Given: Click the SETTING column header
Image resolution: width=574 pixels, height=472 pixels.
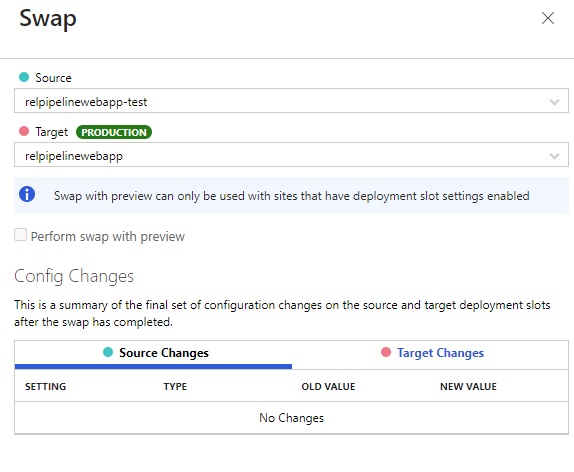Looking at the screenshot, I should (45, 387).
